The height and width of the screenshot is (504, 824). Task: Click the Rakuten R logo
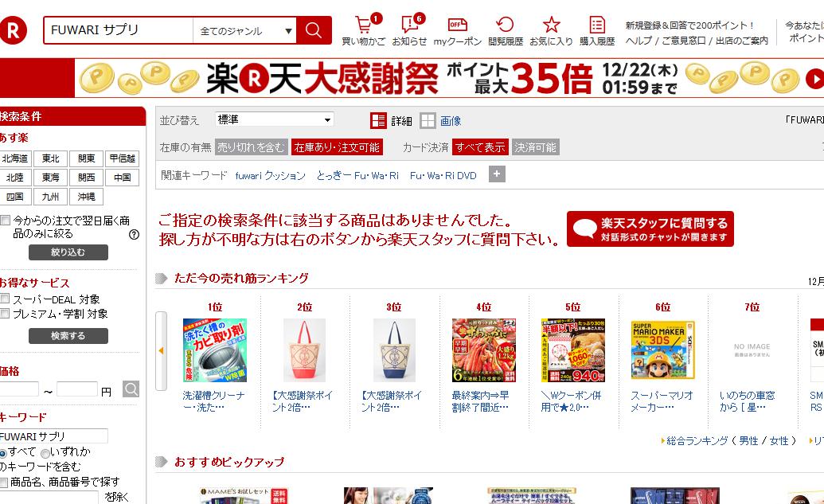13,30
